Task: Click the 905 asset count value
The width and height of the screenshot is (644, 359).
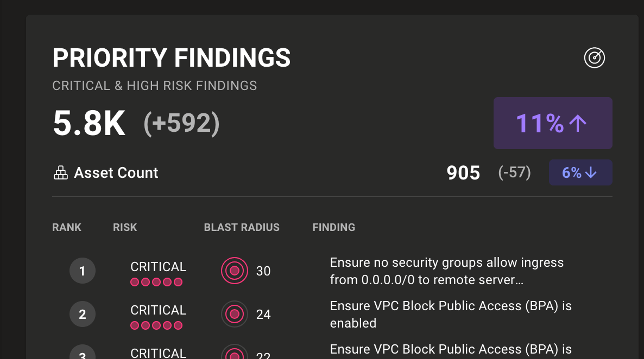Action: (463, 172)
